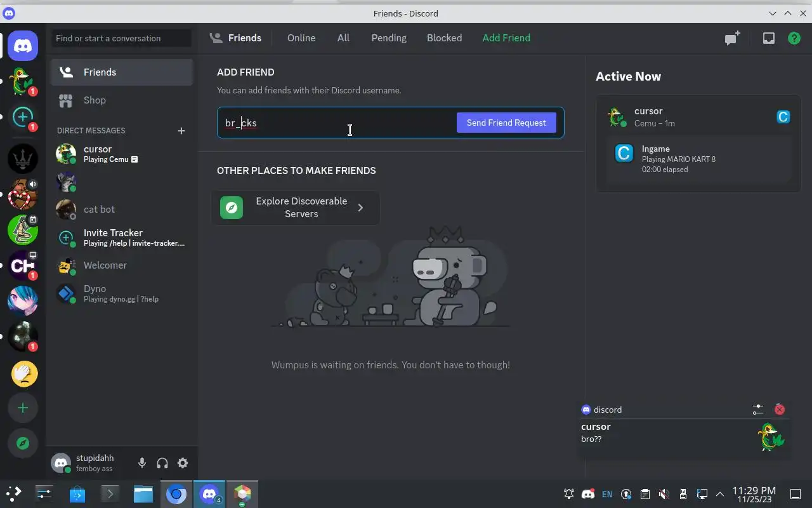812x508 pixels.
Task: Switch to the Pending tab
Action: [x=389, y=38]
